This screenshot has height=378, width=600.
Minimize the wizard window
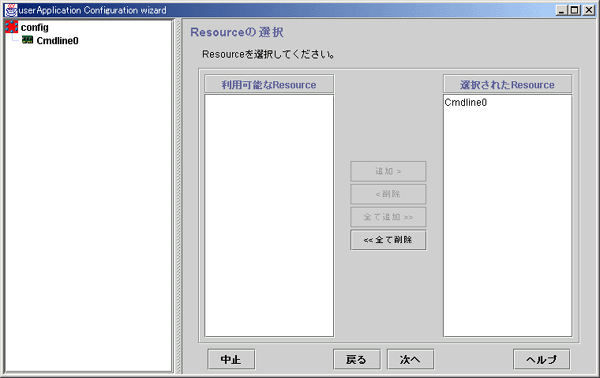click(561, 10)
